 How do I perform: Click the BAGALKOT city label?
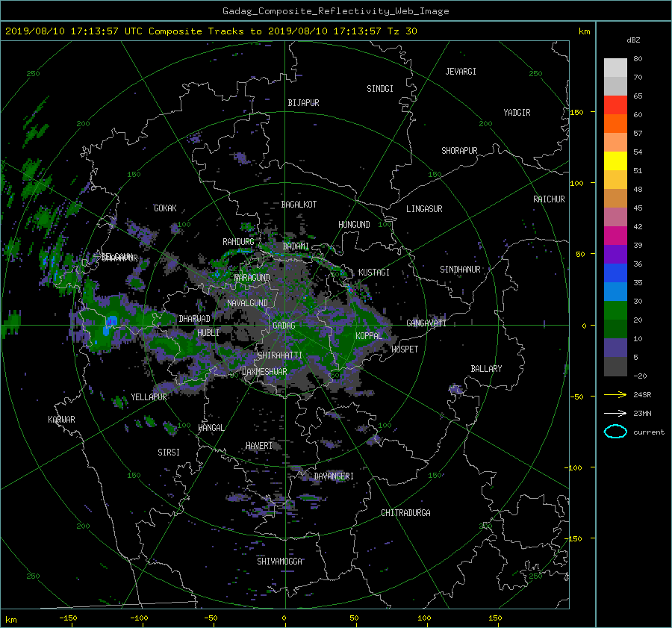click(x=299, y=205)
